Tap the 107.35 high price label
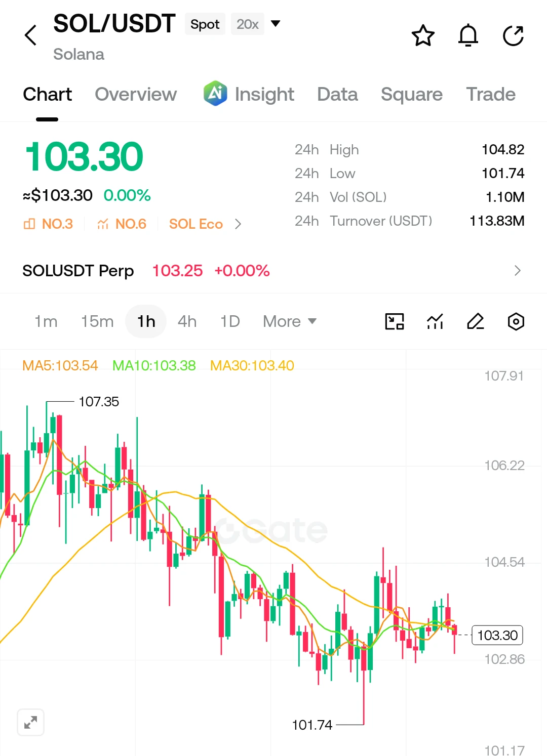 [99, 402]
